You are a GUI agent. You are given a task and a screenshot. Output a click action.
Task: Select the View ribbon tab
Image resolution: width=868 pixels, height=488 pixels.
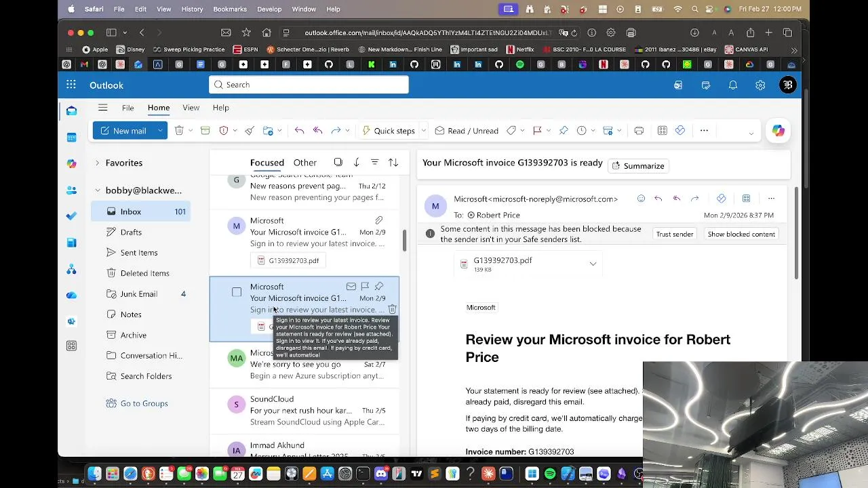point(191,108)
